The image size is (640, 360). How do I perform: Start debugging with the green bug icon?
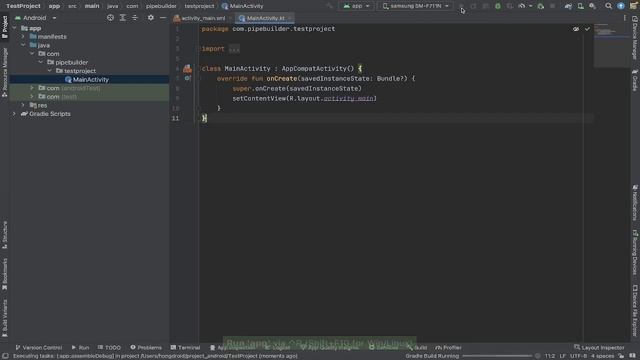pos(498,6)
